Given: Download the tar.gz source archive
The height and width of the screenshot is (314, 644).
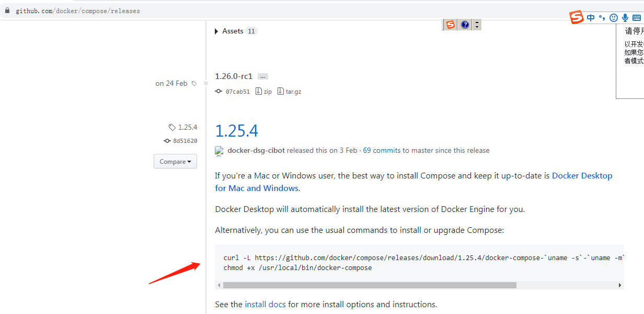Looking at the screenshot, I should point(290,92).
